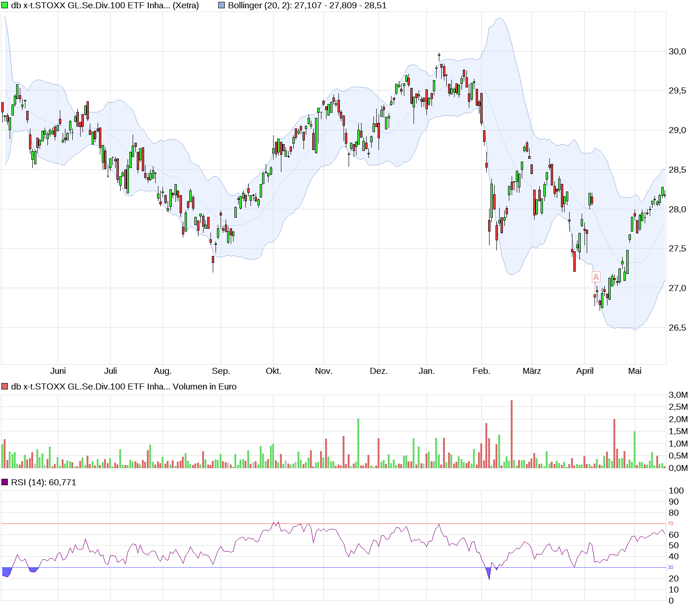Click the 'Juni' month label
The image size is (700, 610).
click(x=58, y=371)
